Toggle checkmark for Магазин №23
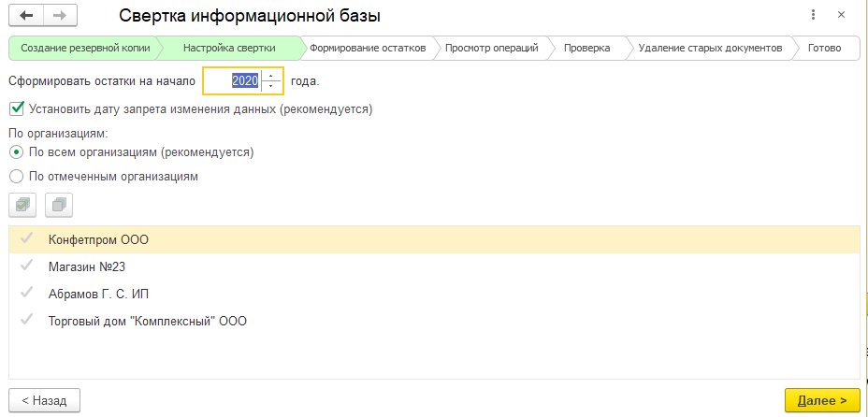 [x=25, y=266]
